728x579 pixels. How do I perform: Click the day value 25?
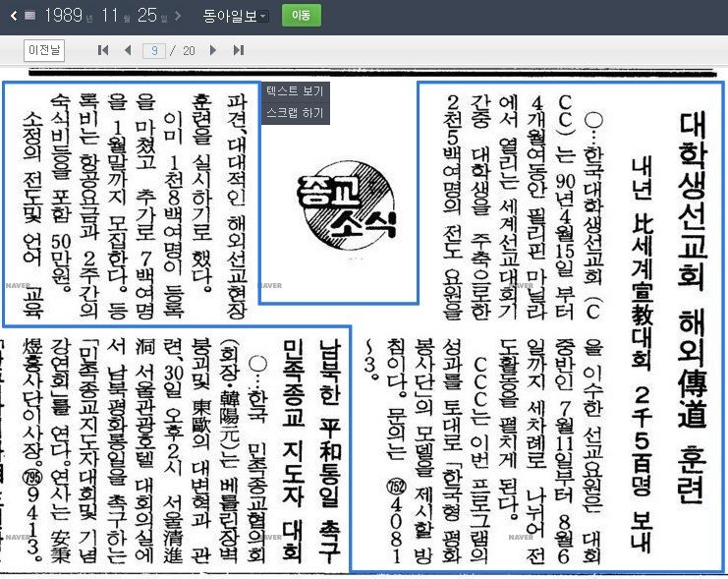click(147, 16)
